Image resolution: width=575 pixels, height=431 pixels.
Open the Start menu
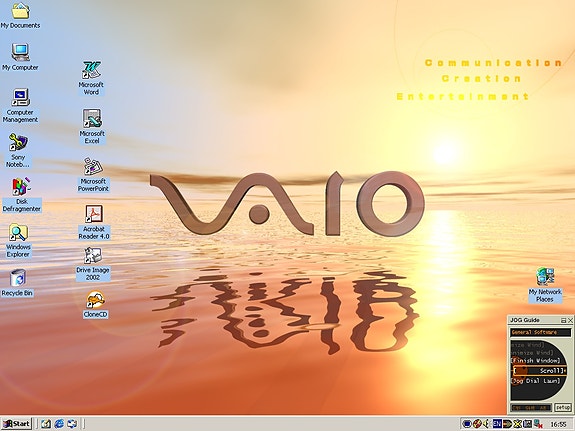(x=17, y=424)
